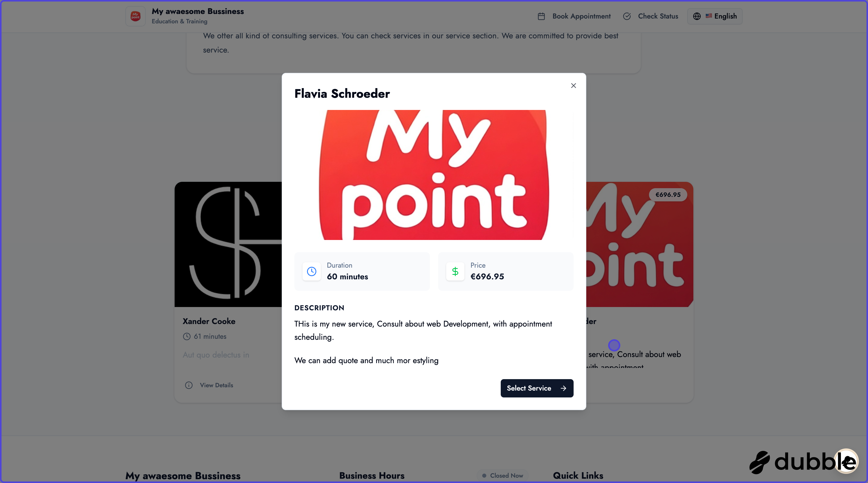Click the €696.95 price badge on card
The width and height of the screenshot is (868, 483).
coord(668,195)
